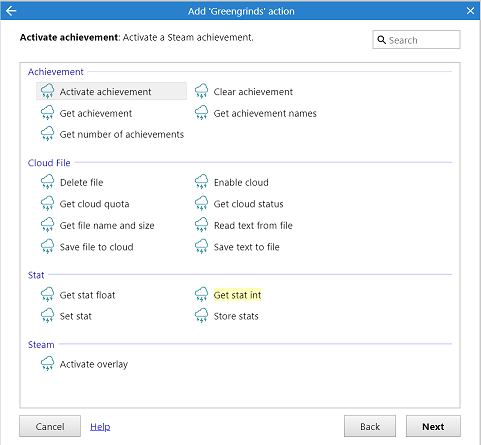Select the Activate overlay icon
Image resolution: width=481 pixels, height=445 pixels.
47,364
